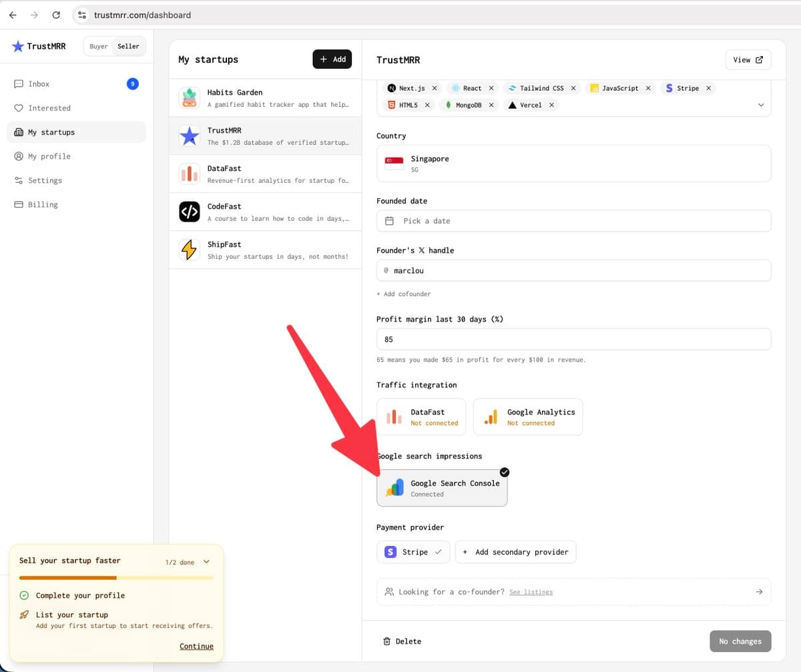Select the Habits Garden startup
Viewport: 801px width, 672px height.
(265, 98)
